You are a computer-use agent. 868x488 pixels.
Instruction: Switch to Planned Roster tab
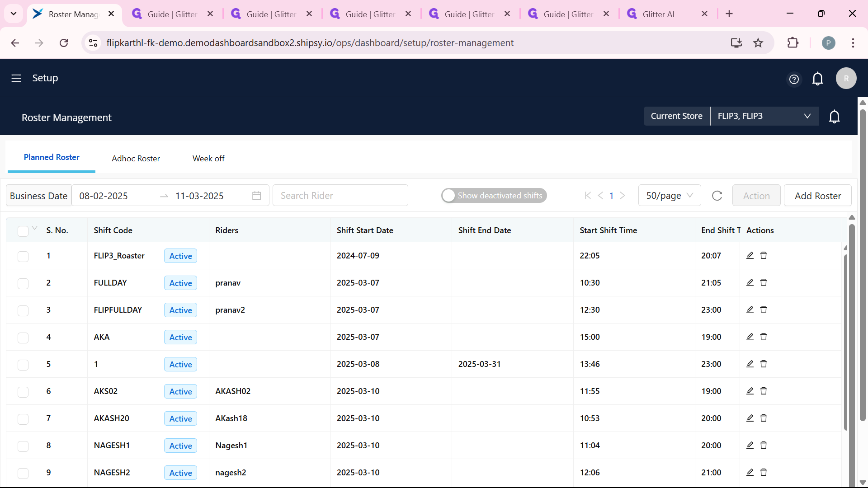(x=52, y=157)
